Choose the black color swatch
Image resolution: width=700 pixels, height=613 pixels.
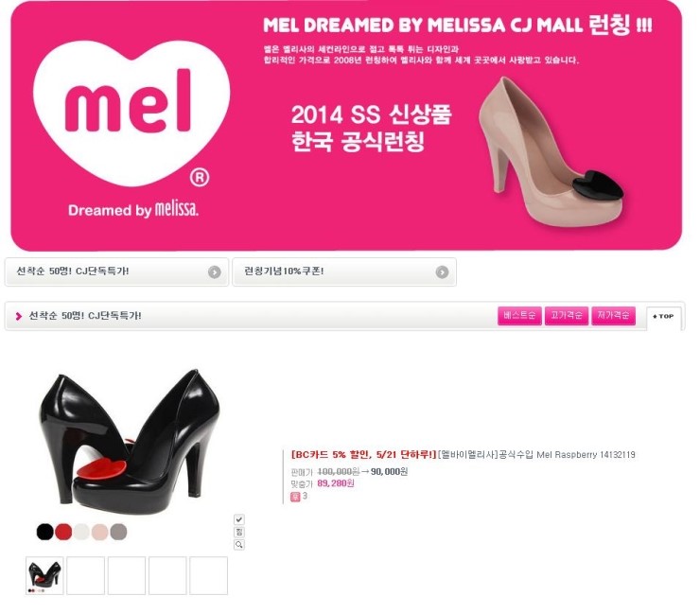[x=45, y=532]
